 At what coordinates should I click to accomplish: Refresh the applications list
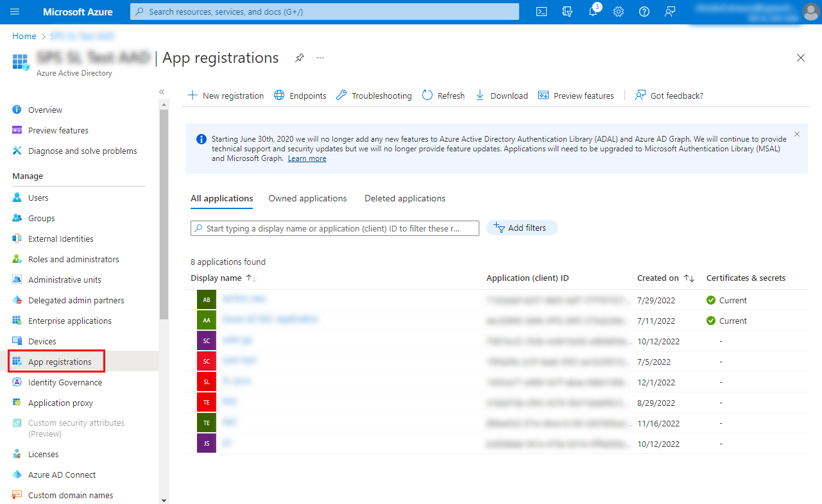tap(443, 96)
